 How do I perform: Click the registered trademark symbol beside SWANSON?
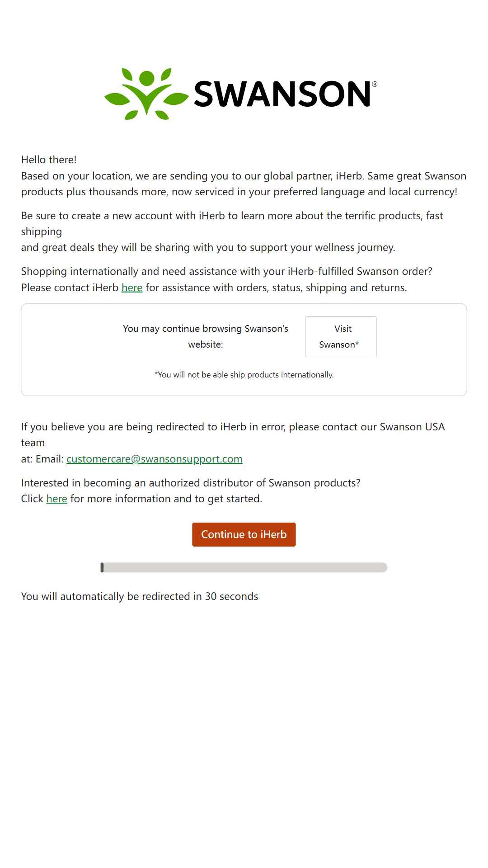coord(375,84)
